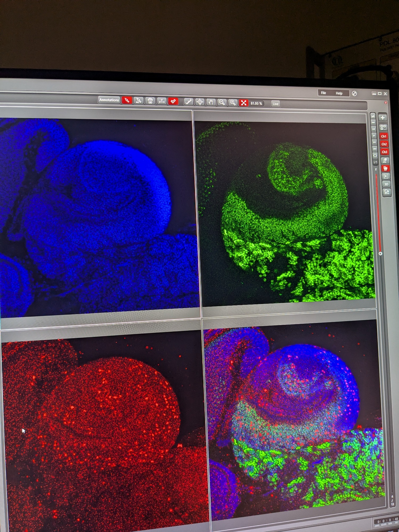This screenshot has height=532, width=399.
Task: Activate the crosshair target tool
Action: (x=200, y=102)
